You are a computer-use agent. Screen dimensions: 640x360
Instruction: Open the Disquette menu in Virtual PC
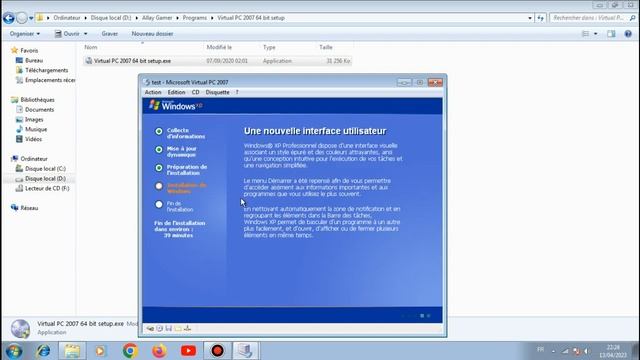[x=218, y=92]
